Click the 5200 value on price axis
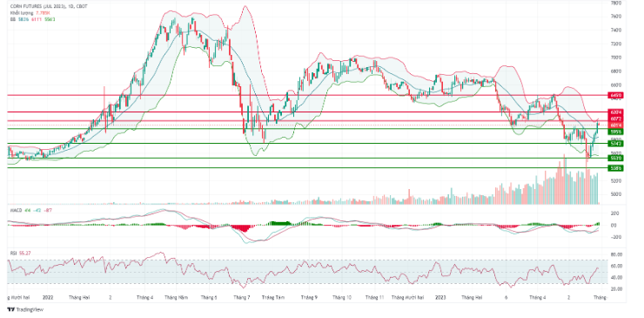The image size is (644, 318). tap(615, 181)
